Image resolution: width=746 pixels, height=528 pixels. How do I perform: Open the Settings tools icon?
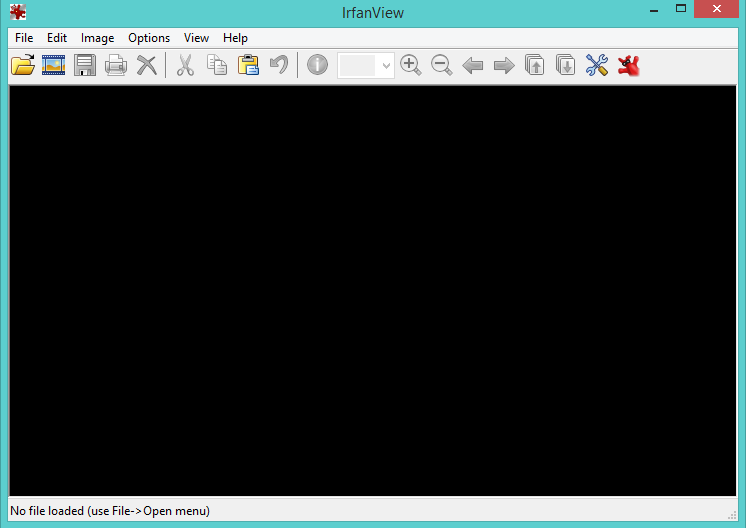tap(597, 66)
